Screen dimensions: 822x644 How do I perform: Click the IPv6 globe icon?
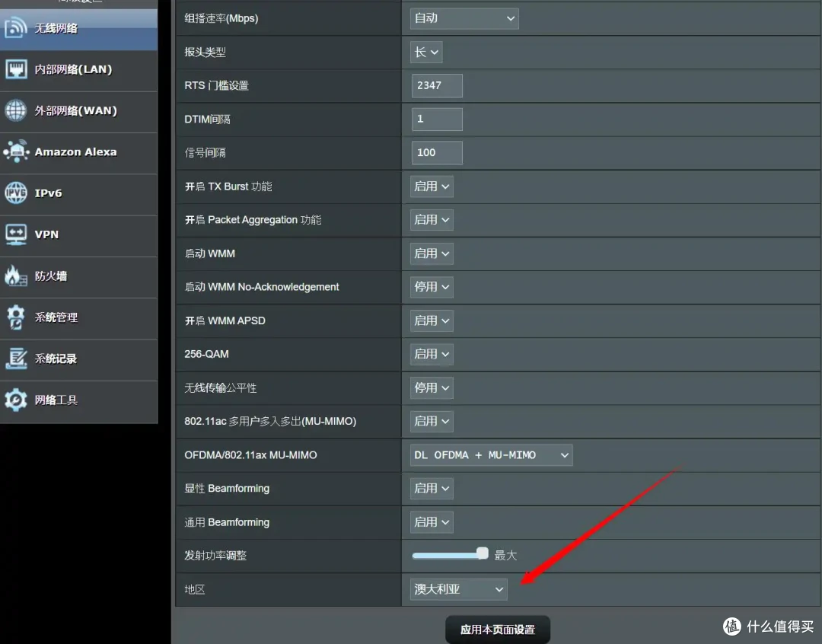[16, 193]
